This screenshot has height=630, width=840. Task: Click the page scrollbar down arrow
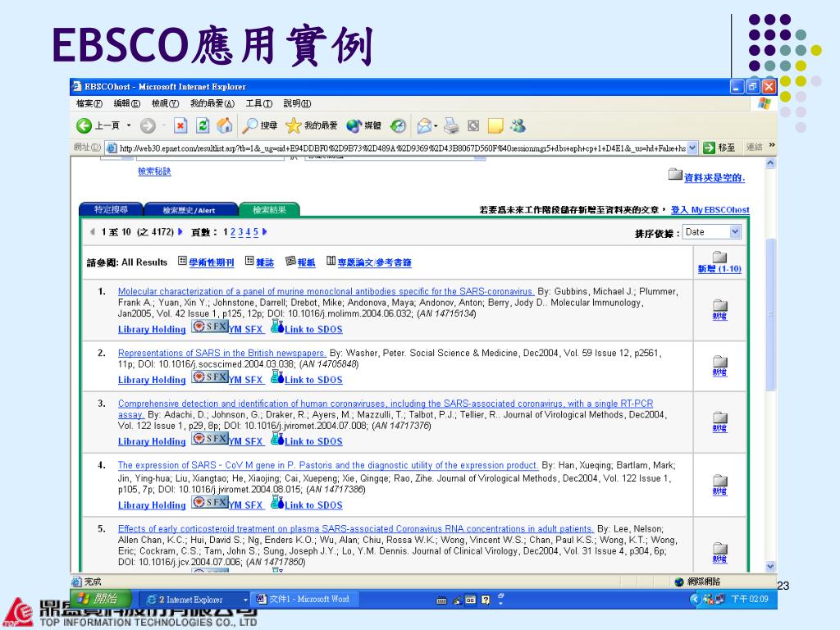(770, 566)
